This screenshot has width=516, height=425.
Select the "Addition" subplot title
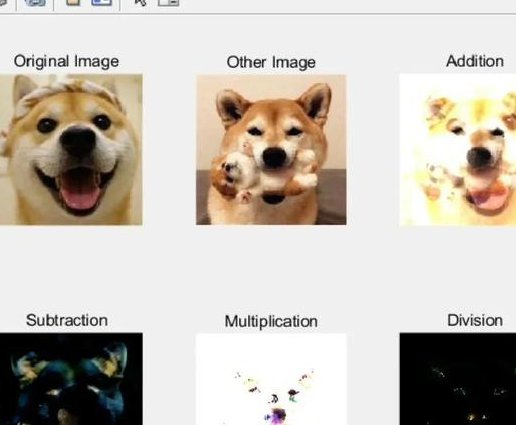(x=475, y=61)
